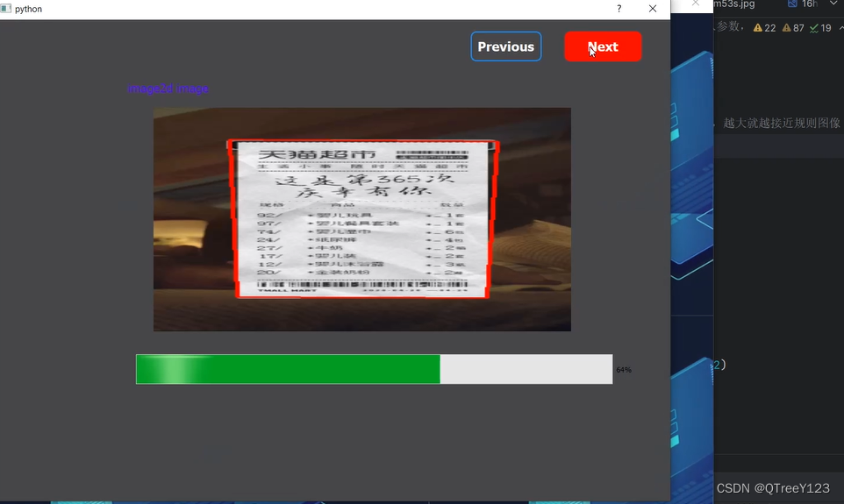Click the image2d image label

point(168,89)
